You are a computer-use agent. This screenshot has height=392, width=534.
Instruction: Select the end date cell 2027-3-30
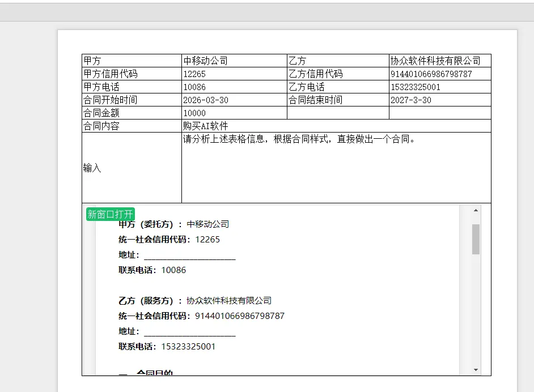point(440,100)
